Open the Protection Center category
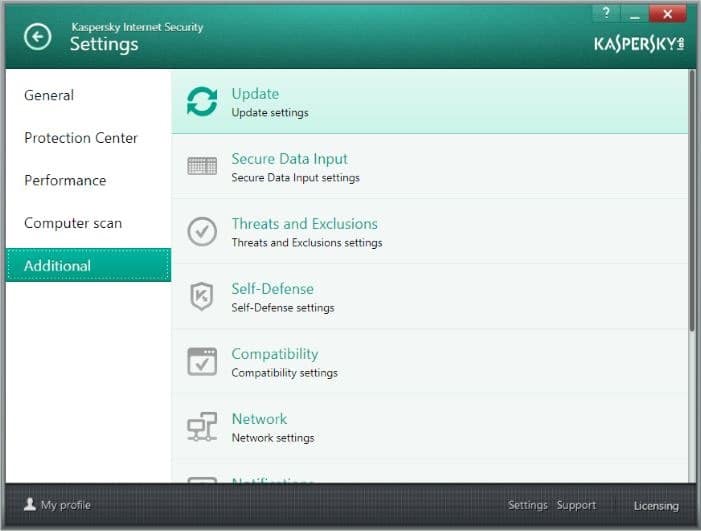 [81, 138]
